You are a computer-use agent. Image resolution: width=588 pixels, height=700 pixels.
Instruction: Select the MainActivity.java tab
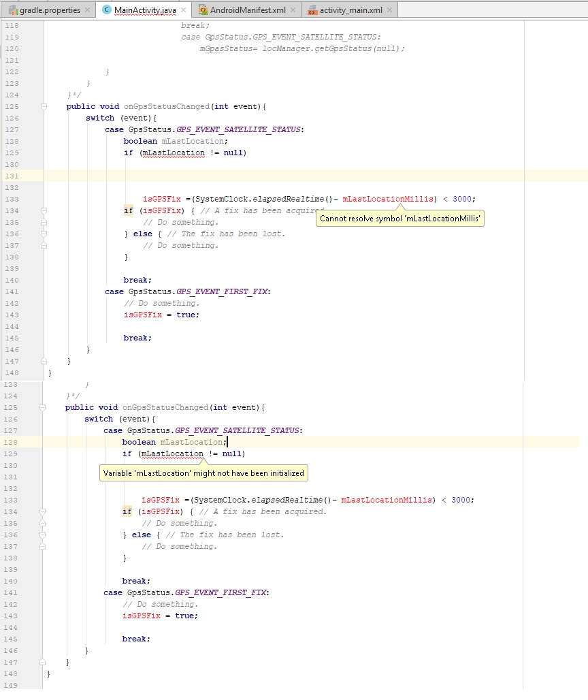(x=143, y=10)
